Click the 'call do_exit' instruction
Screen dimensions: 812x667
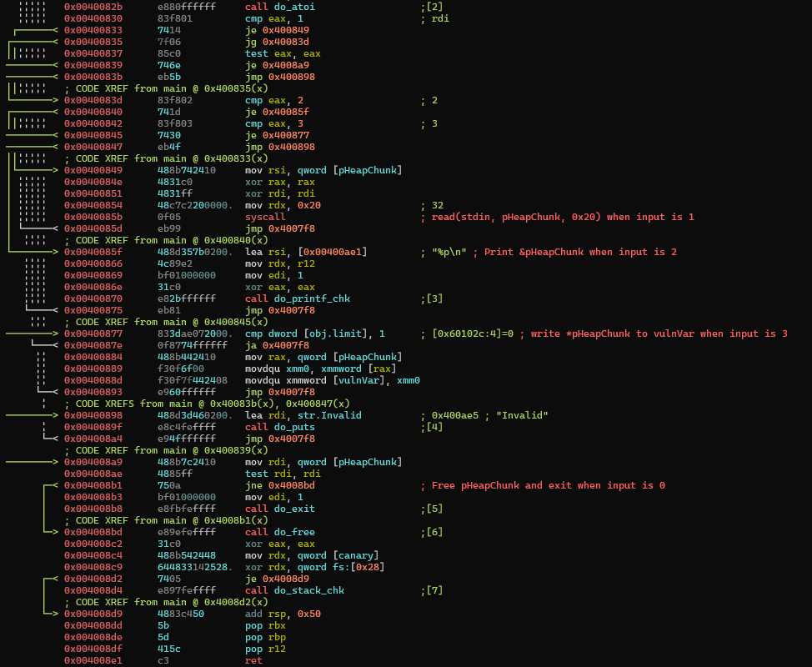click(x=279, y=509)
